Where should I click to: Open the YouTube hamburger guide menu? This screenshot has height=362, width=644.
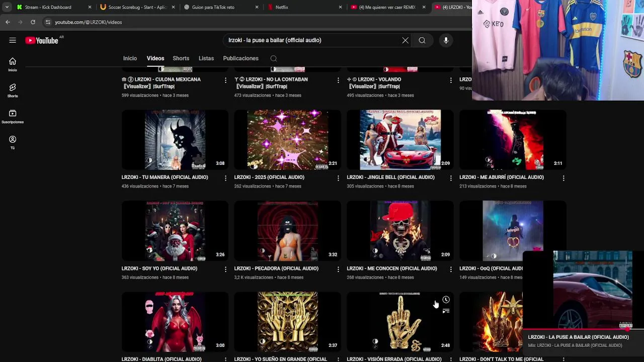tap(13, 40)
